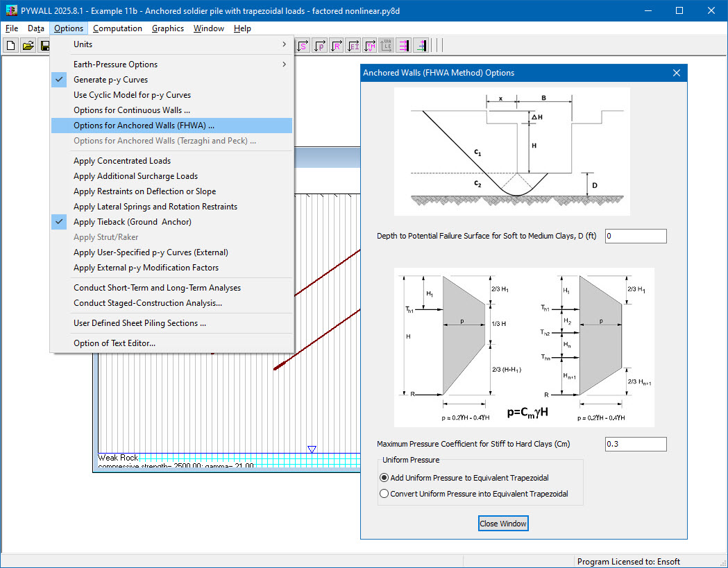Click the EI plot toolbar icon
The width and height of the screenshot is (728, 568).
(x=354, y=45)
